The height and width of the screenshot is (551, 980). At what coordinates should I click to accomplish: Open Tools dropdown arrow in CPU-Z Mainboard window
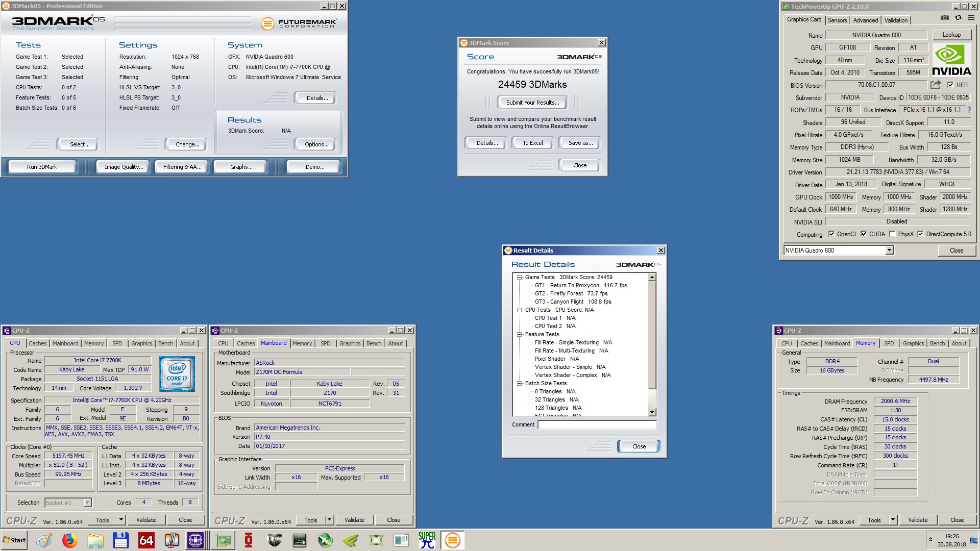(x=330, y=520)
